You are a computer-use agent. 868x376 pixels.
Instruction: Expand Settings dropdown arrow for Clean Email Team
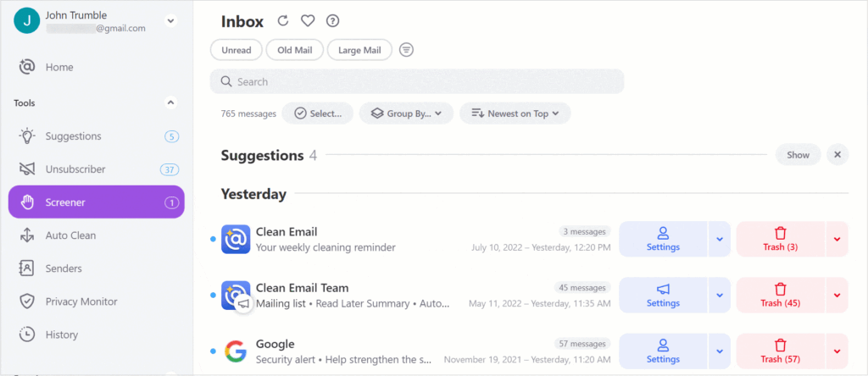pyautogui.click(x=720, y=296)
